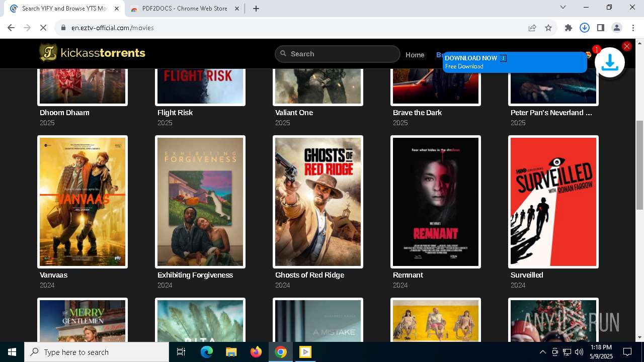Image resolution: width=644 pixels, height=362 pixels.
Task: Open the A Mistake movie poster
Action: pyautogui.click(x=318, y=320)
